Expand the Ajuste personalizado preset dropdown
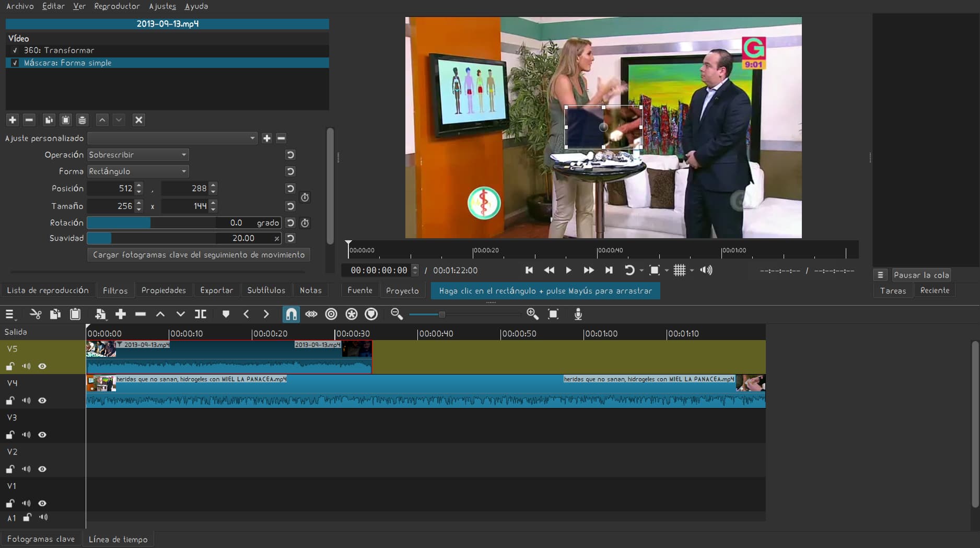Image resolution: width=980 pixels, height=548 pixels. (172, 138)
